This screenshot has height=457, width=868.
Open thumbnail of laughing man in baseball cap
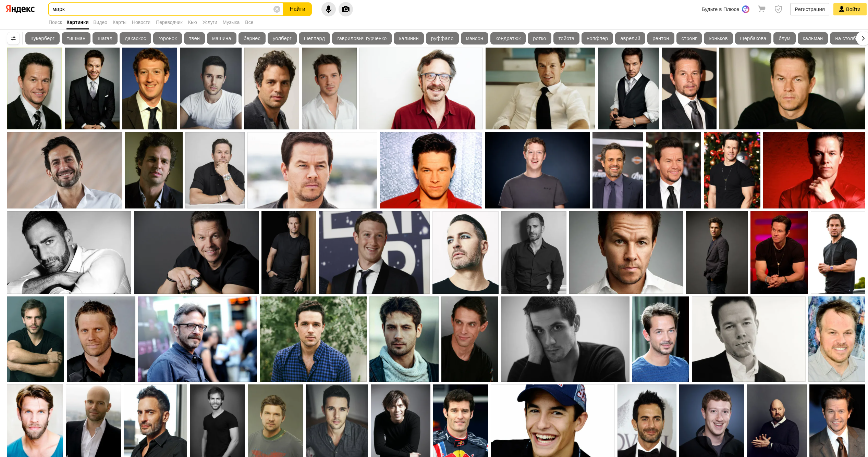click(x=553, y=420)
